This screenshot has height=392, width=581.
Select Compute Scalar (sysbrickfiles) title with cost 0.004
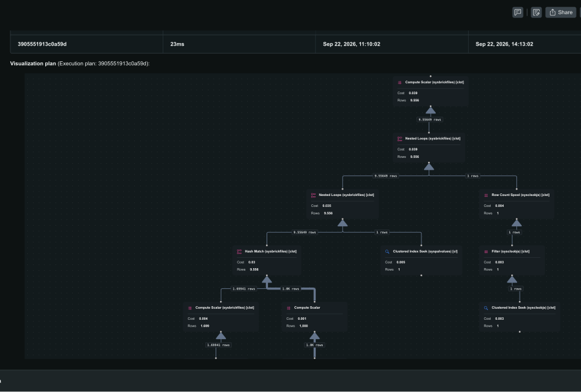click(x=225, y=308)
